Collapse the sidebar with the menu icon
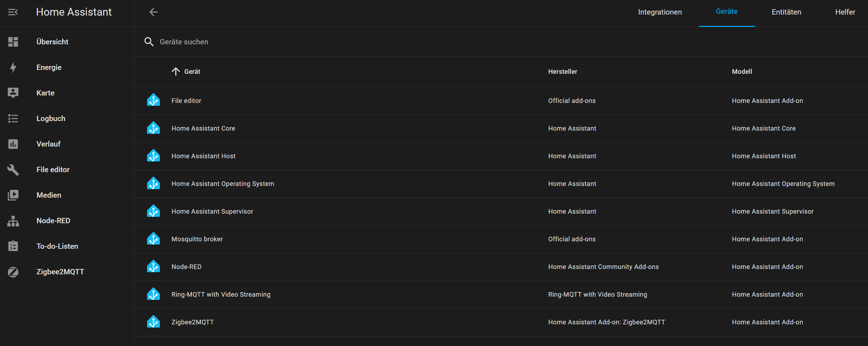 pos(13,12)
